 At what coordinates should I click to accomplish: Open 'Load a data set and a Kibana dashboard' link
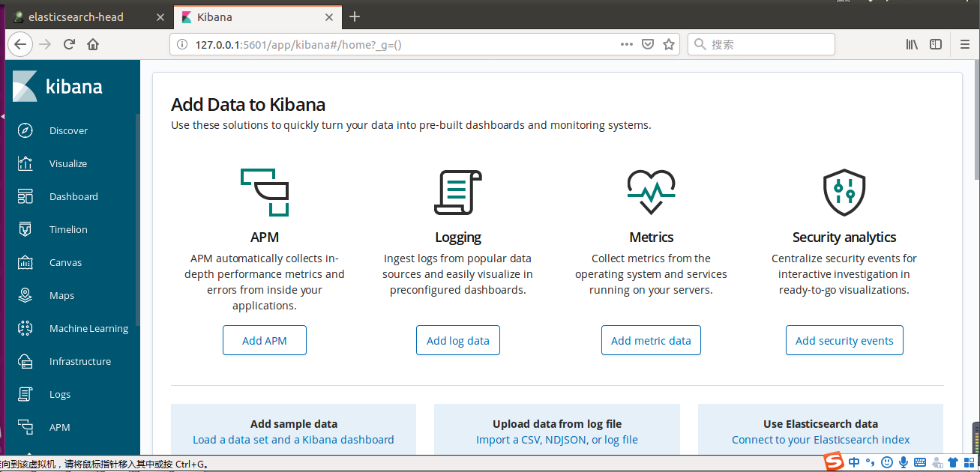pyautogui.click(x=293, y=440)
